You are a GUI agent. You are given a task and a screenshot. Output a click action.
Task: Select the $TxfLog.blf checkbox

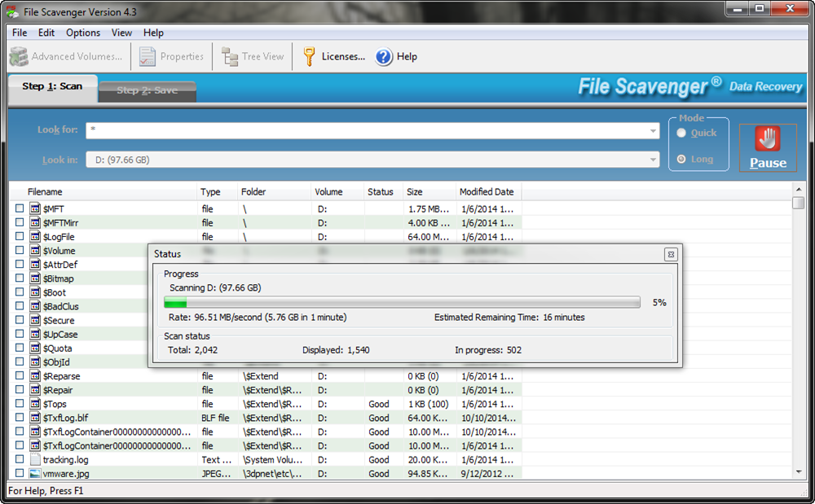[x=20, y=418]
